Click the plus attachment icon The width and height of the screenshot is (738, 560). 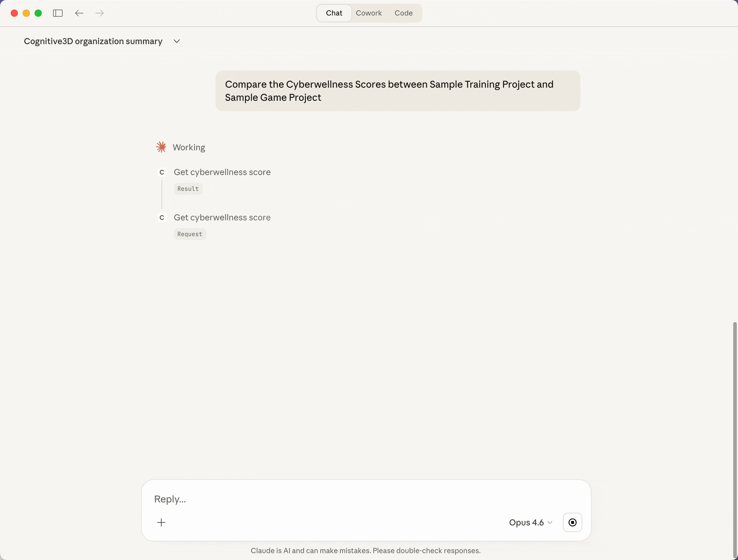[x=161, y=522]
